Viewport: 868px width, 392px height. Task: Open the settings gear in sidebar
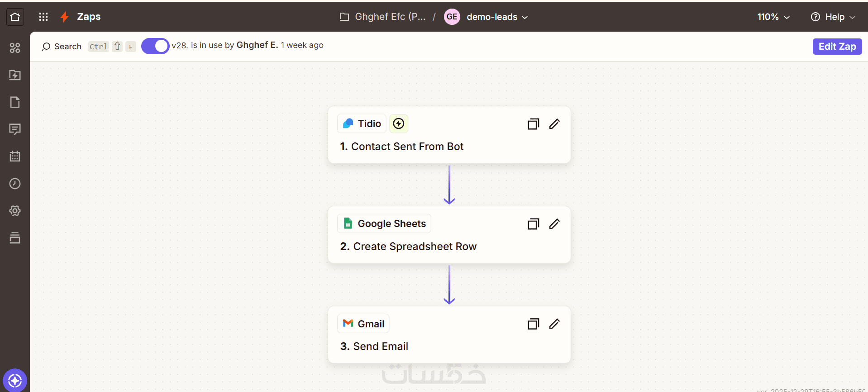(x=15, y=211)
